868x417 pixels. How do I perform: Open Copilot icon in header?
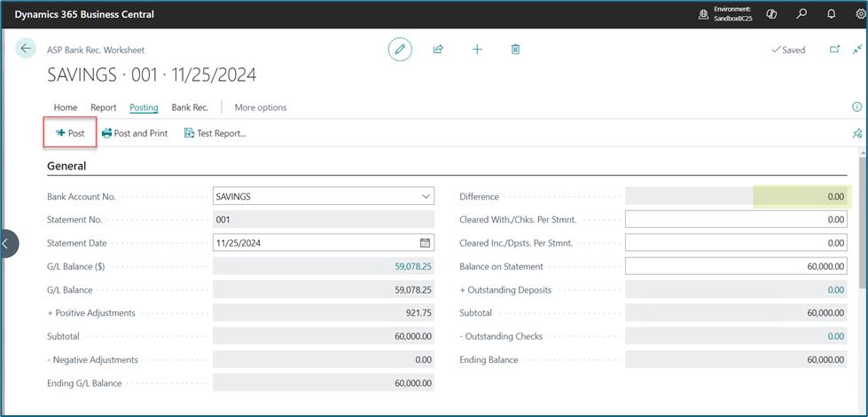771,14
